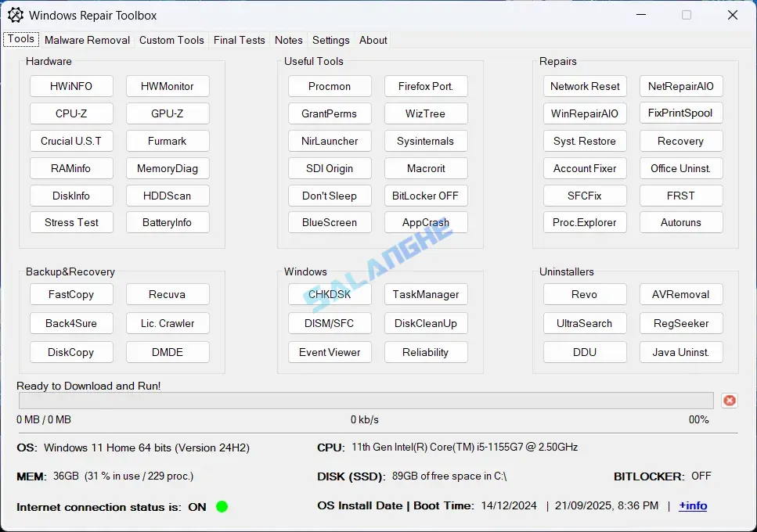Open the About tab

pos(373,40)
